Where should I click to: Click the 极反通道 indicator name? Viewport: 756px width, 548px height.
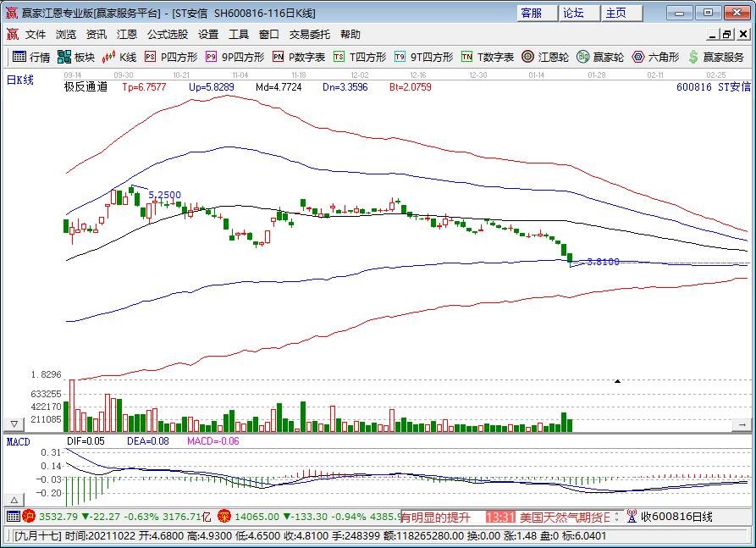pos(86,87)
